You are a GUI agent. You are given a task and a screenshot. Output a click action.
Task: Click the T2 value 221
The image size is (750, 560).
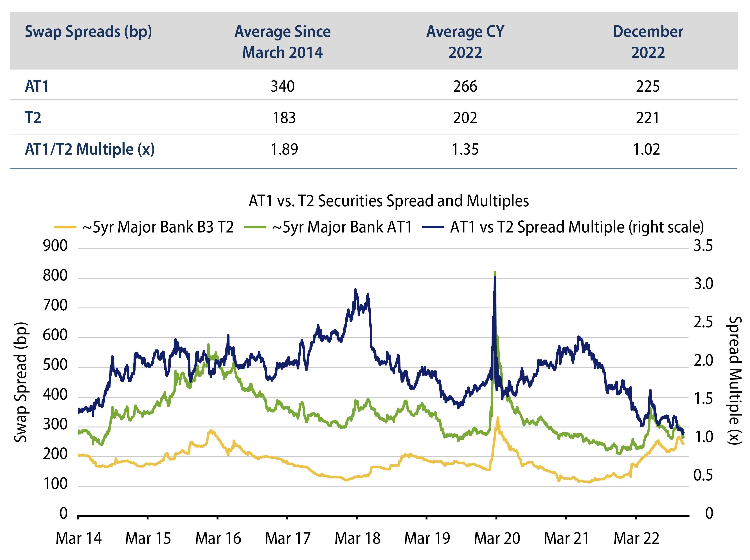click(x=648, y=118)
